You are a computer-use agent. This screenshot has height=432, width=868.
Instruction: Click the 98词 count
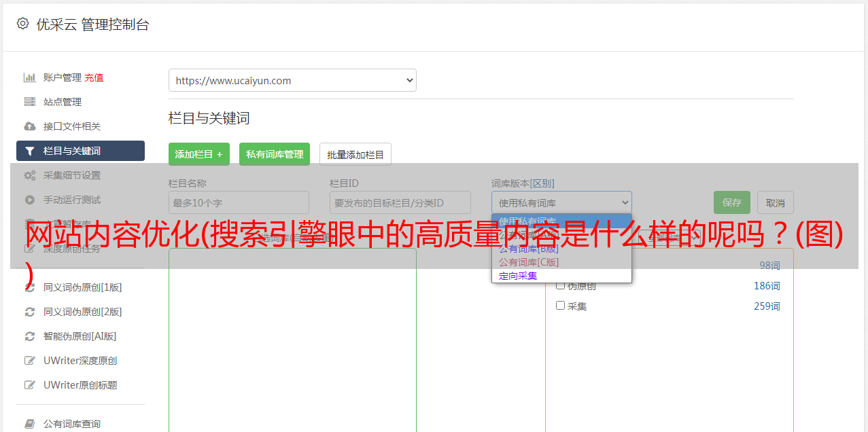[x=769, y=266]
